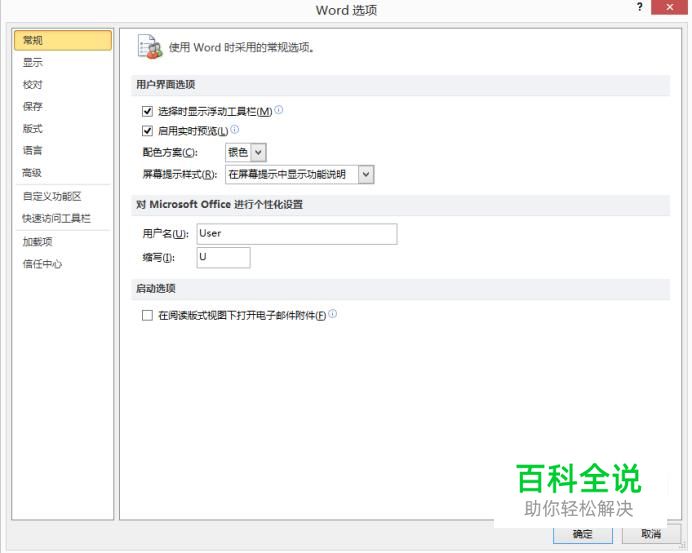Image resolution: width=692 pixels, height=553 pixels.
Task: Open 快速访问工具栏 settings
Action: click(x=56, y=218)
